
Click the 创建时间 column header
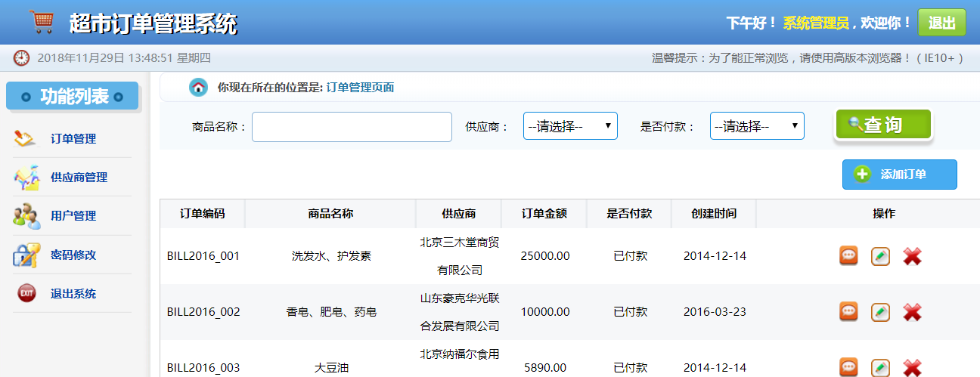[714, 214]
